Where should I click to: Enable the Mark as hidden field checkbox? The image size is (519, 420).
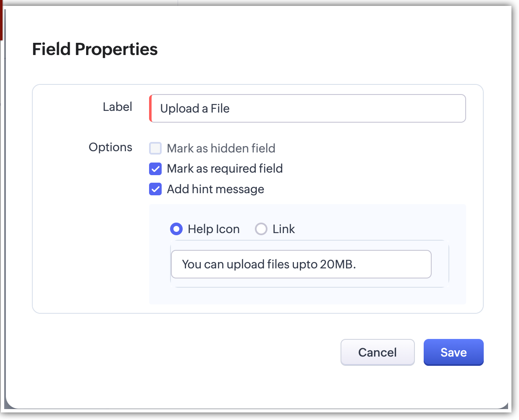click(x=155, y=148)
